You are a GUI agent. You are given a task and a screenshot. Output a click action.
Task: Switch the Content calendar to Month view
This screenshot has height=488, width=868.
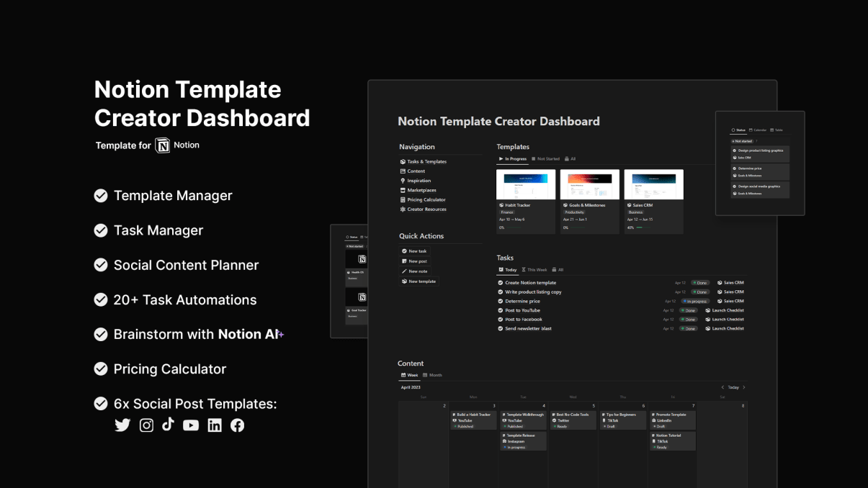(x=435, y=375)
